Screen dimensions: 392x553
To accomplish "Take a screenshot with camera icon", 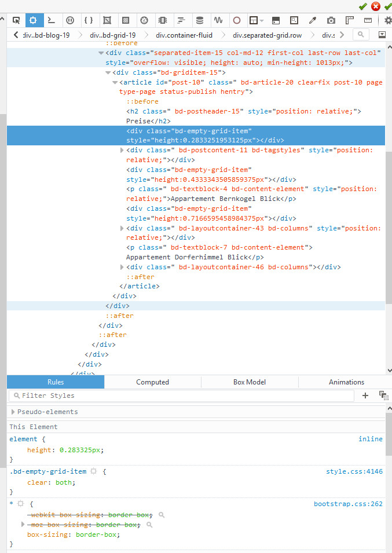I will point(331,20).
